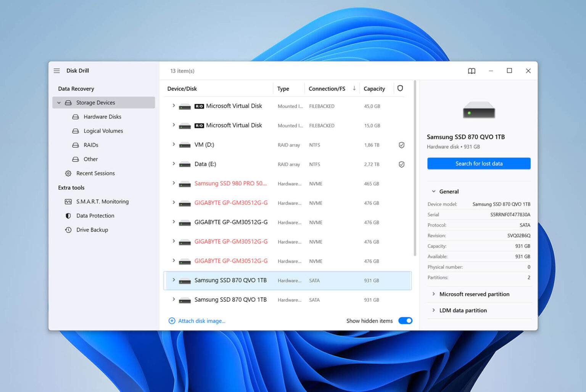Image resolution: width=586 pixels, height=392 pixels.
Task: Sort by the Connection/FS column arrow
Action: 354,88
